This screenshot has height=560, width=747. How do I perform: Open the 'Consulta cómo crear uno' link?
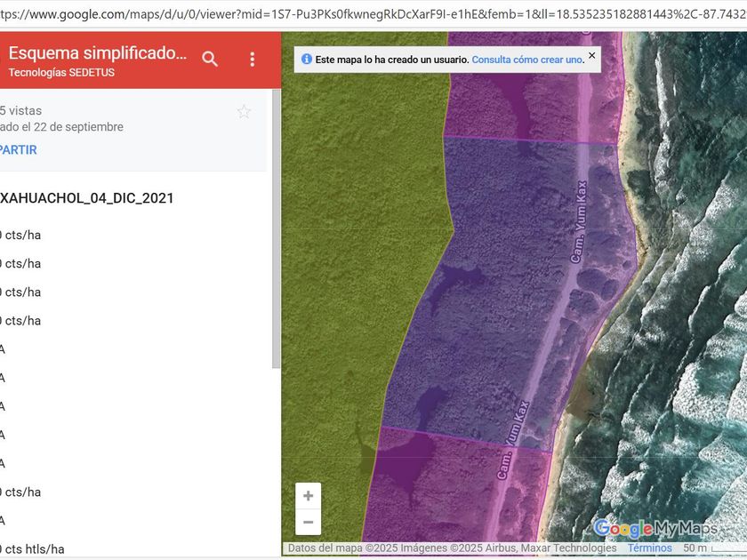pyautogui.click(x=527, y=60)
